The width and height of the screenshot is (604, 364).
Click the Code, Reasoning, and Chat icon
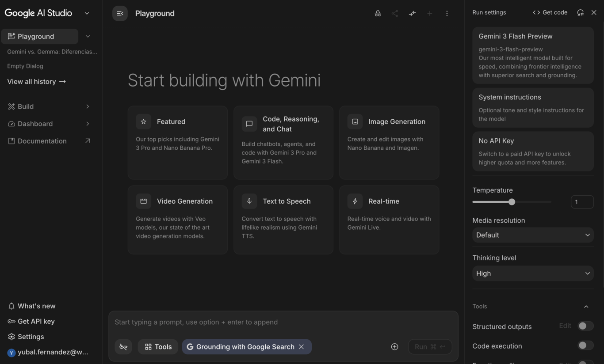[249, 124]
